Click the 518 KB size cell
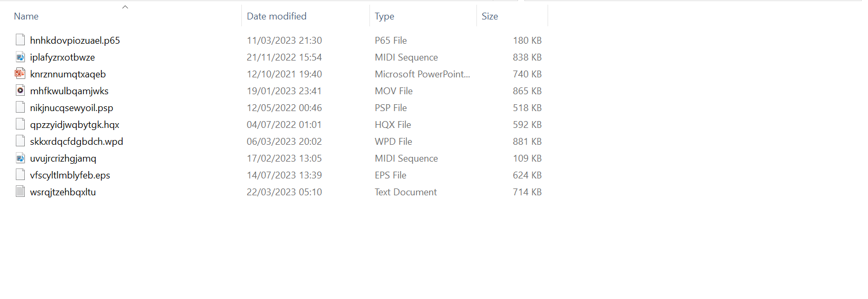868x299 pixels. coord(527,108)
